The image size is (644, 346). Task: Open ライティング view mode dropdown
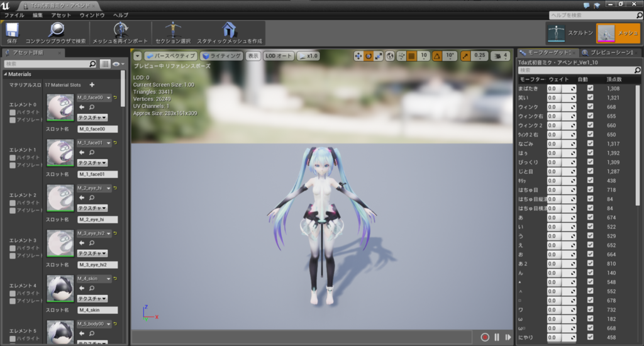click(222, 56)
